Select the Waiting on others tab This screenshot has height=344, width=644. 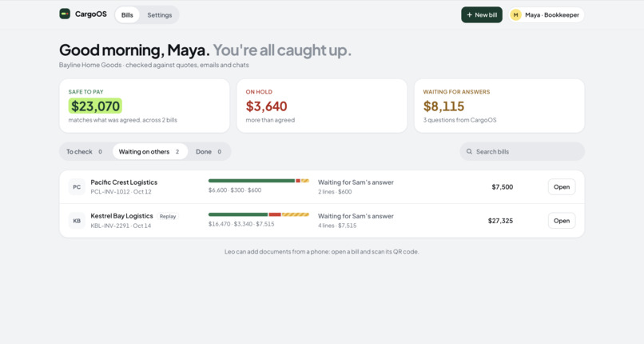pos(150,152)
